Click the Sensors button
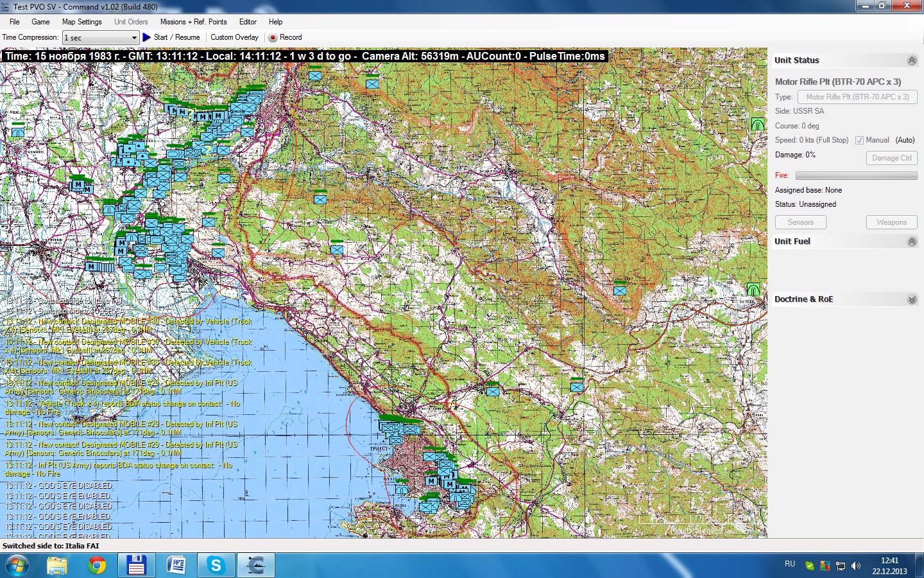This screenshot has height=578, width=924. pyautogui.click(x=800, y=222)
